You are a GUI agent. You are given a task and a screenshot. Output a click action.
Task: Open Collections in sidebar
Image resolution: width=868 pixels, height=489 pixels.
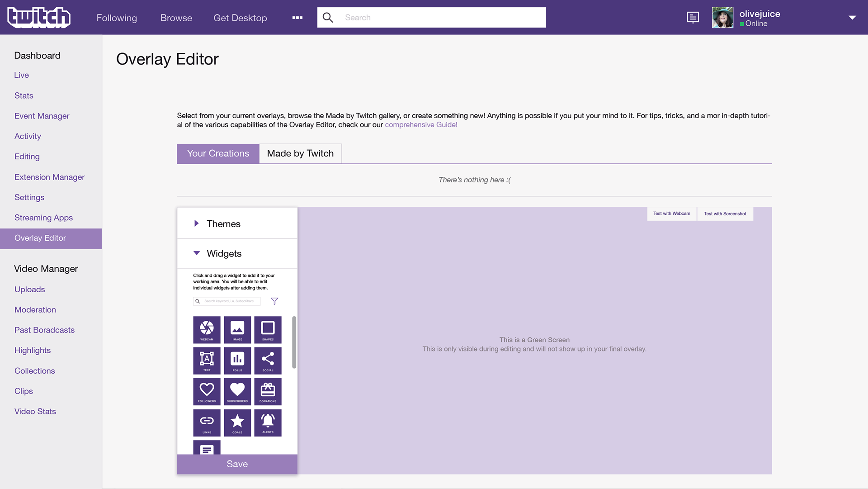tap(35, 371)
